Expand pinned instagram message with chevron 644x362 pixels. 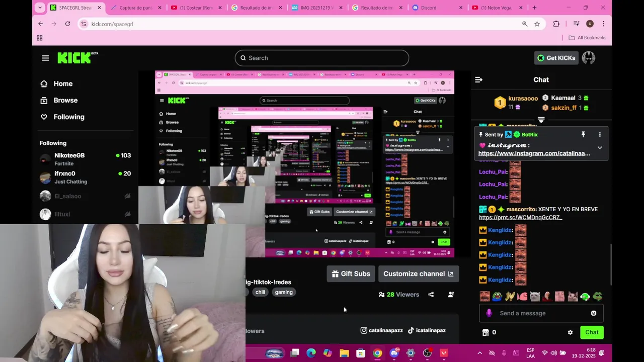point(600,147)
